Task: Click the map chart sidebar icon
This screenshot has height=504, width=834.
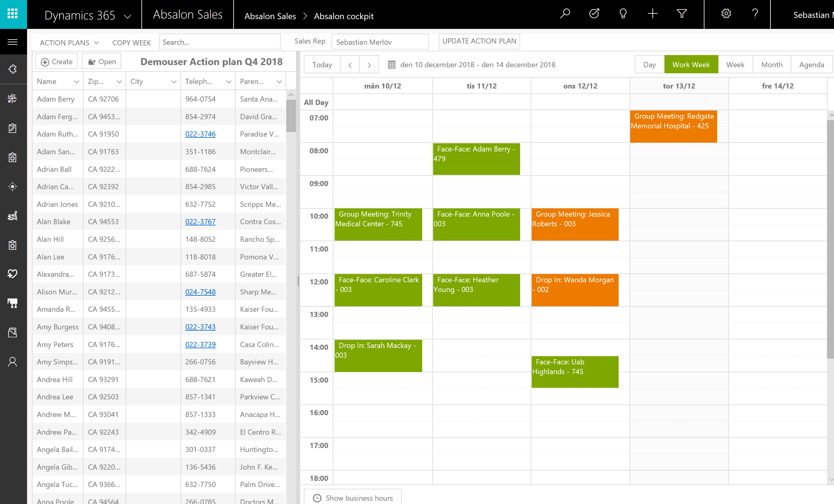Action: coord(13,216)
